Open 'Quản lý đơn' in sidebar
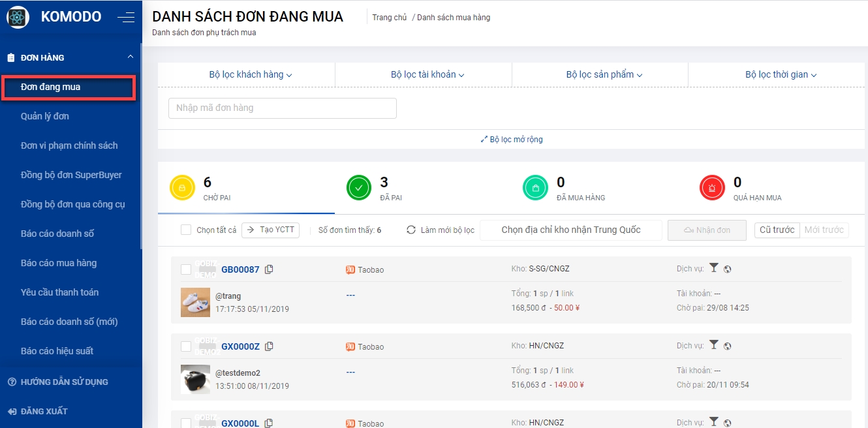Viewport: 868px width, 428px height. tap(45, 116)
